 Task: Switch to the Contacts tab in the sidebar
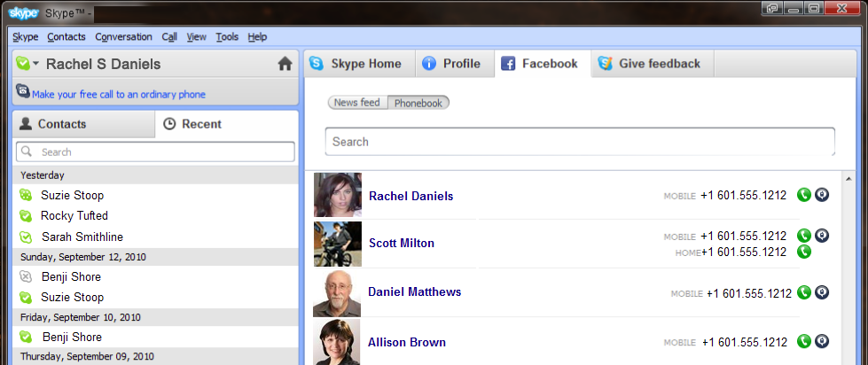(83, 124)
